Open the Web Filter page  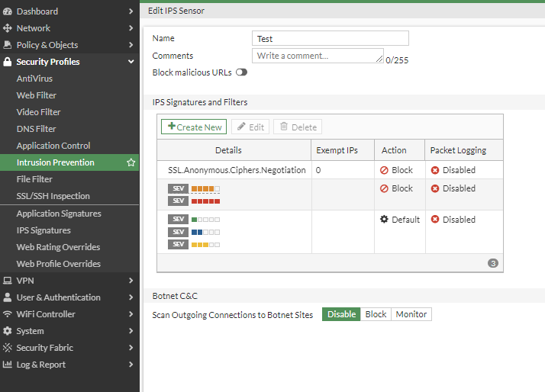click(37, 95)
